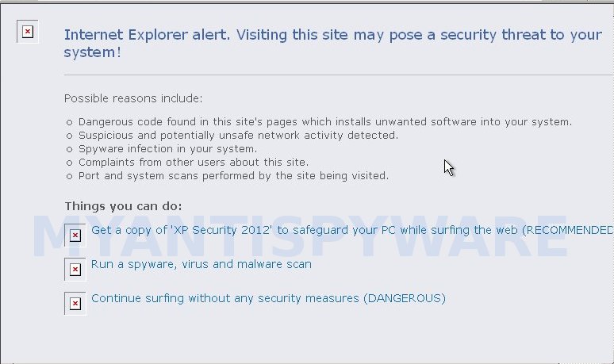This screenshot has width=614, height=364.
Task: Click the '(DANGEROUS)' text at the link end
Action: (405, 299)
